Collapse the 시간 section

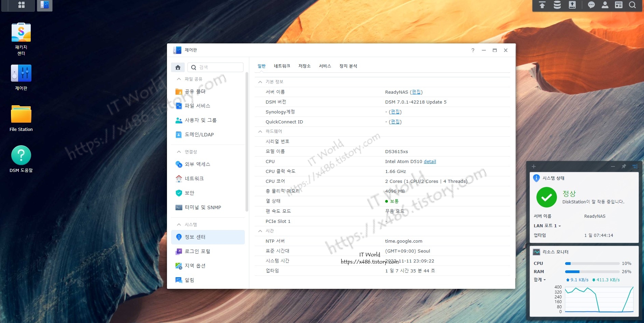(x=260, y=231)
